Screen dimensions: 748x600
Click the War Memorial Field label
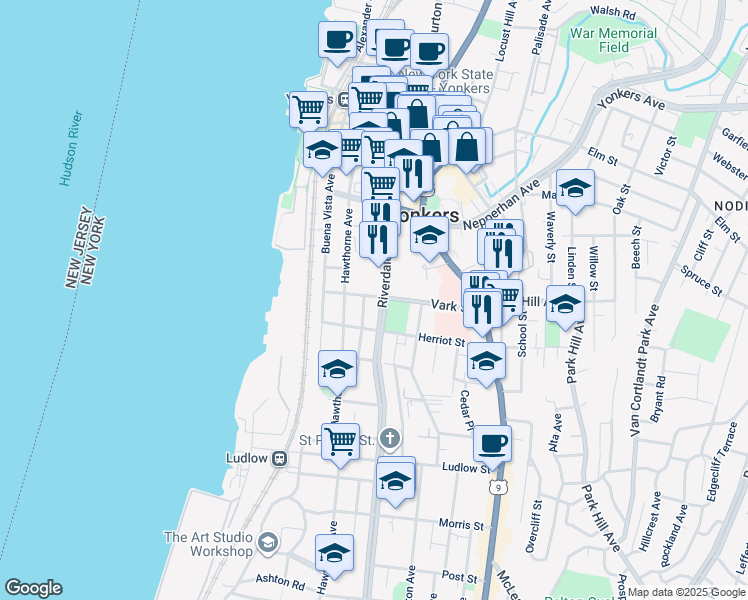click(x=613, y=40)
